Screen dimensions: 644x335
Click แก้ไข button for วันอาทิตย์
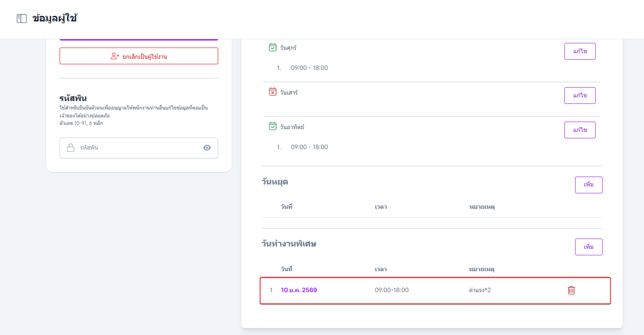click(x=580, y=130)
